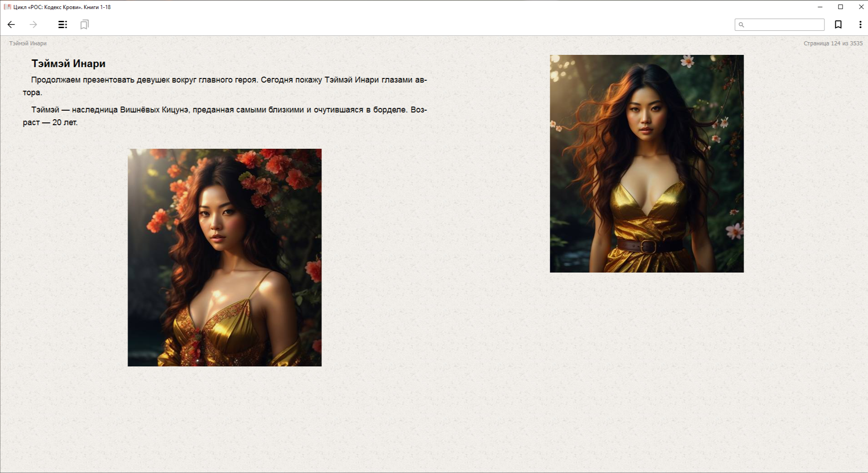Click the book app icon in title bar
This screenshot has width=868, height=473.
[x=7, y=7]
